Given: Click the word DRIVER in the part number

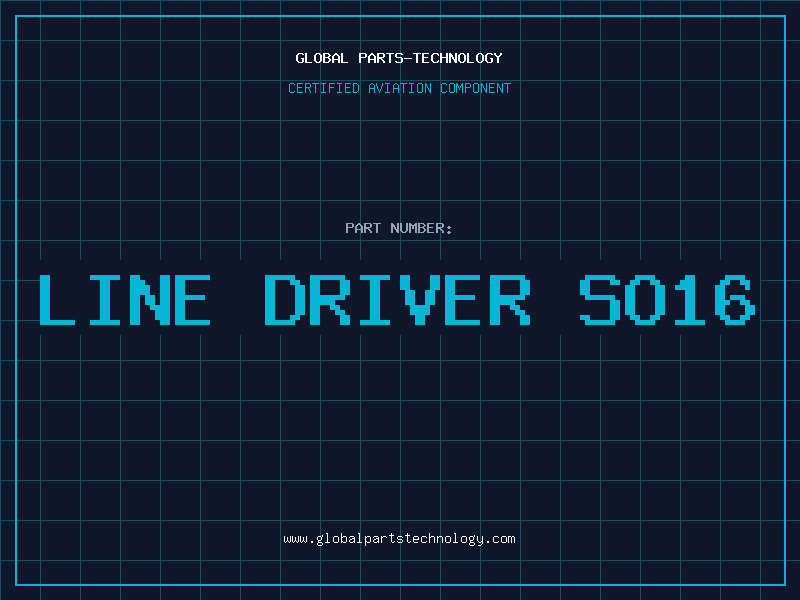Looking at the screenshot, I should point(397,299).
